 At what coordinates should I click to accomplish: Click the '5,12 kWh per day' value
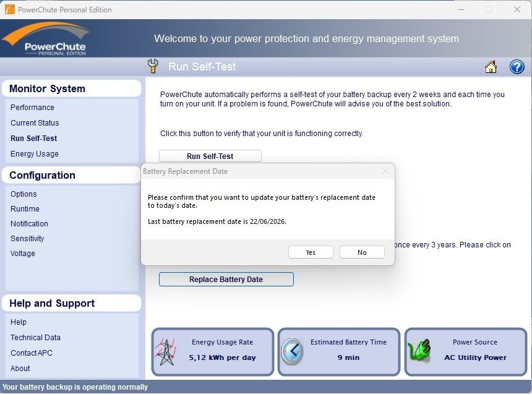click(222, 358)
